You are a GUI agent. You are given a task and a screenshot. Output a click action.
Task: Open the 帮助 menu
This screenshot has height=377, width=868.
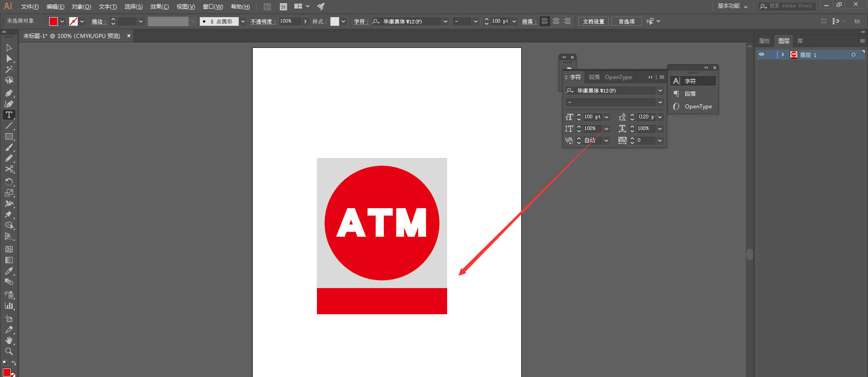[x=240, y=7]
